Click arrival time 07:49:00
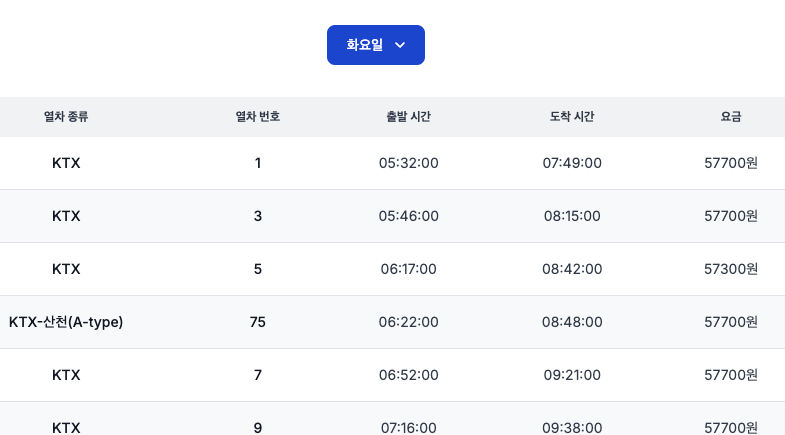This screenshot has width=785, height=435. pos(572,163)
